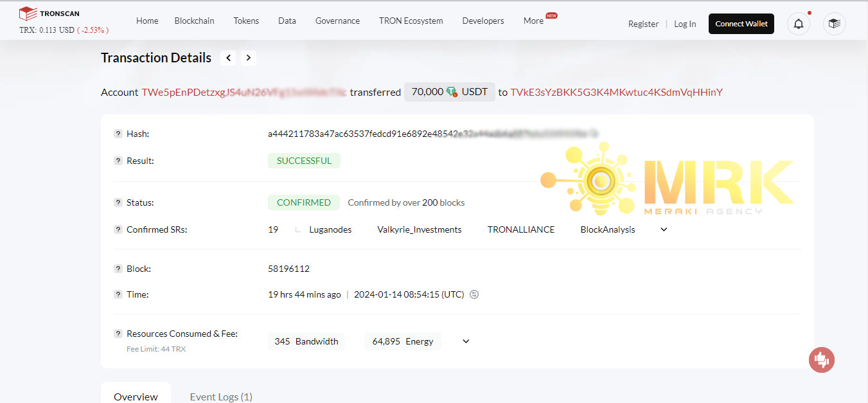Click the Confirmed by over 200 blocks text

(406, 202)
